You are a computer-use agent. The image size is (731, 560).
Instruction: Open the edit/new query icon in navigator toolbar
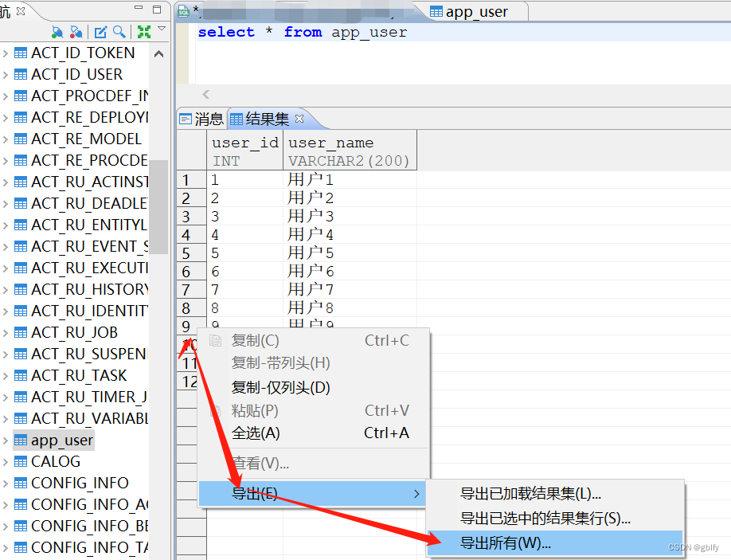pyautogui.click(x=100, y=32)
